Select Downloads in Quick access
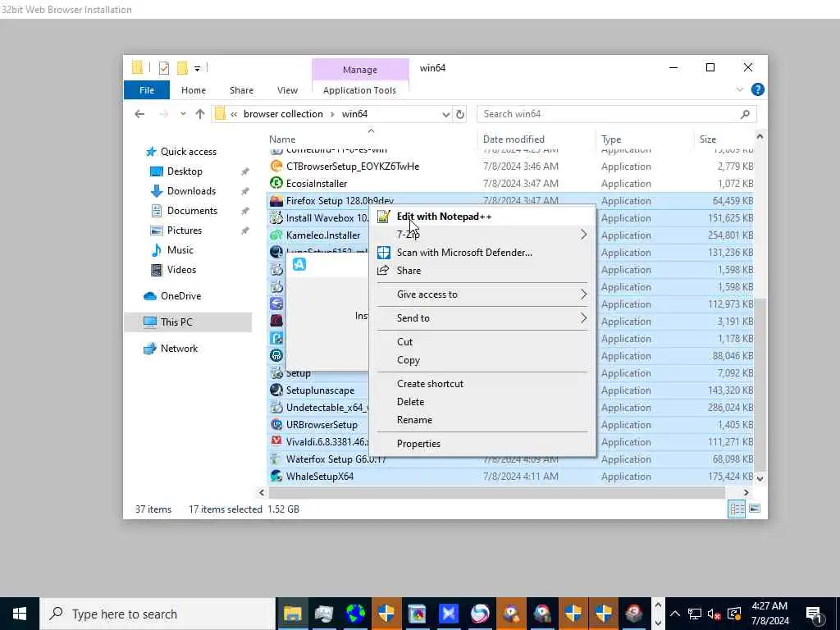The width and height of the screenshot is (840, 630). [191, 191]
